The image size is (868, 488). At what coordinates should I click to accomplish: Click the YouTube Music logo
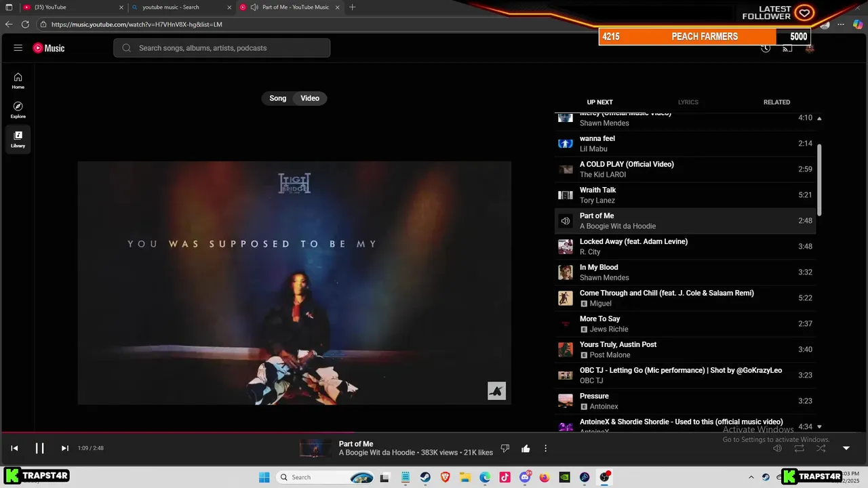coord(49,48)
